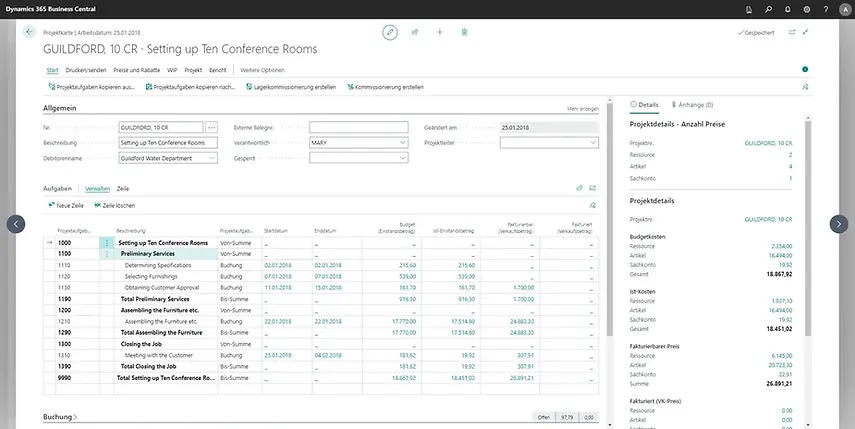This screenshot has height=429, width=855.
Task: Open page in new window icon
Action: point(792,33)
